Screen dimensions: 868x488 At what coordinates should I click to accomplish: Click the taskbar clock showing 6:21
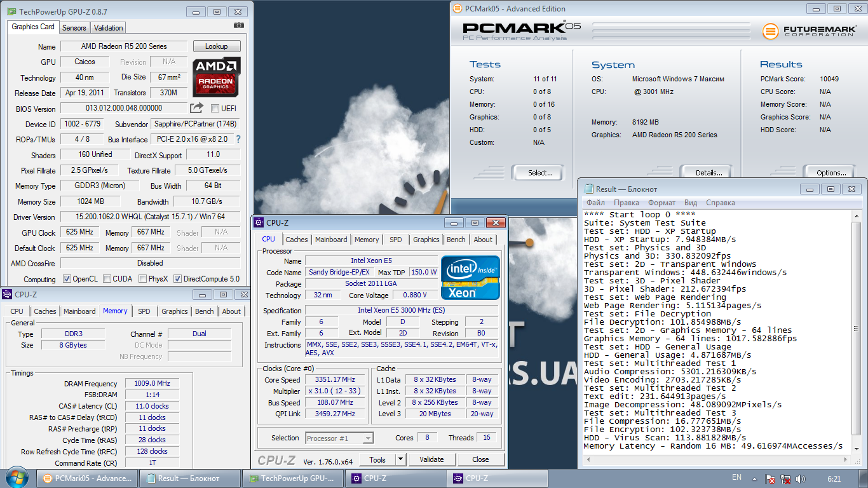(x=834, y=478)
